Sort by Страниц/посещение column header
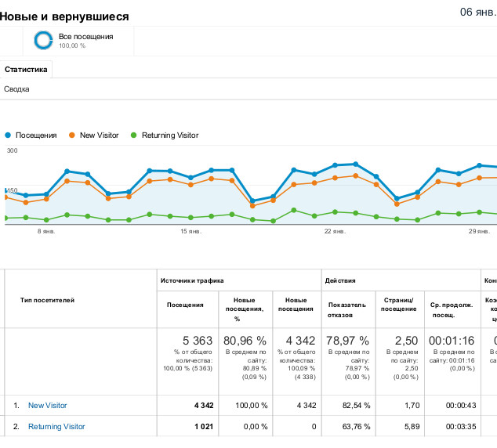The width and height of the screenshot is (497, 448). coord(400,309)
